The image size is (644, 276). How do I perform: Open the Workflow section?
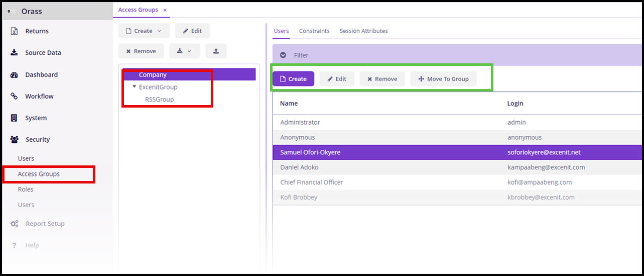(39, 96)
